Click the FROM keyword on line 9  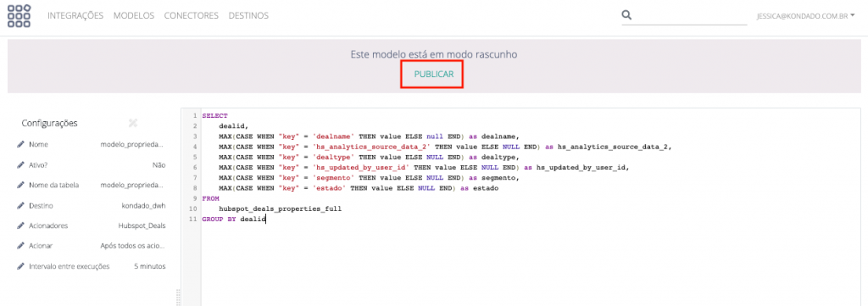(x=210, y=198)
